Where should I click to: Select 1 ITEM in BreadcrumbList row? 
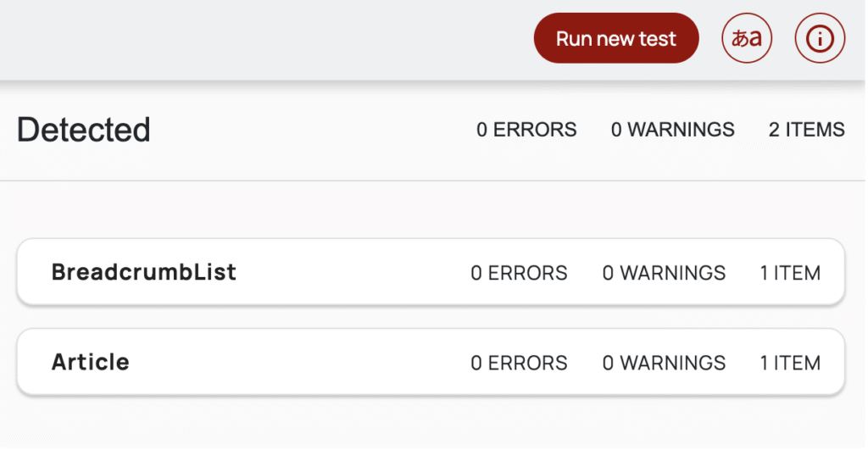[790, 273]
